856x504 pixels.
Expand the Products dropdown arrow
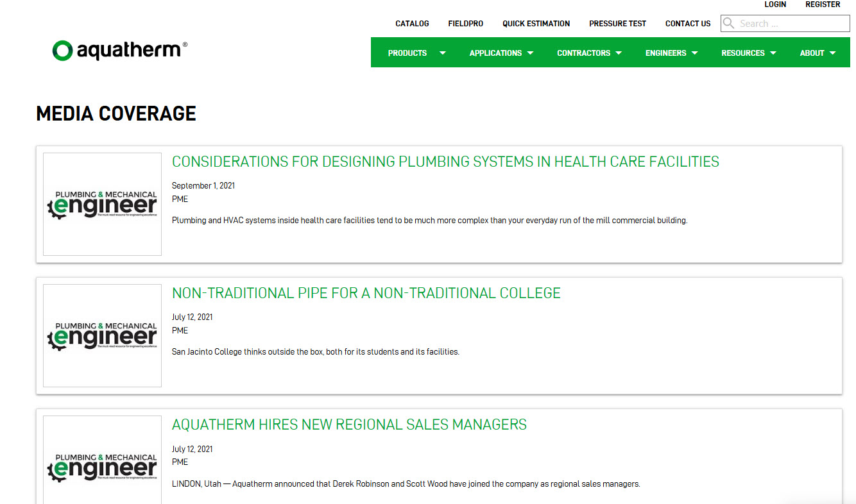coord(443,53)
